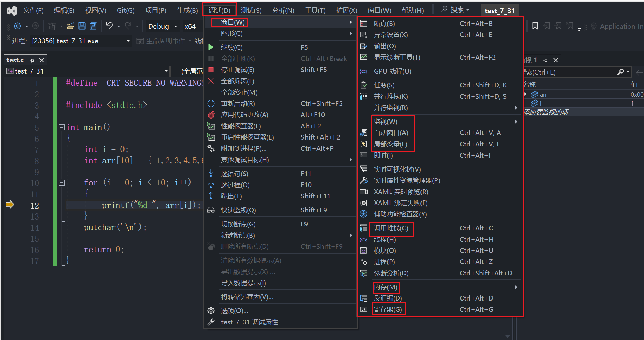Click the QuickWatch glasses icon
644x340 pixels.
211,210
